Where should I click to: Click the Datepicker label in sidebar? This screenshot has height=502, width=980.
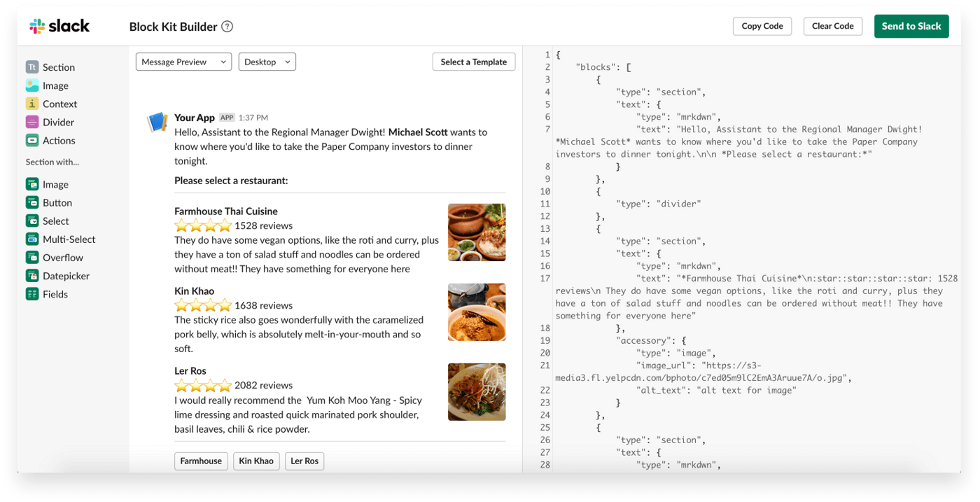(x=66, y=276)
